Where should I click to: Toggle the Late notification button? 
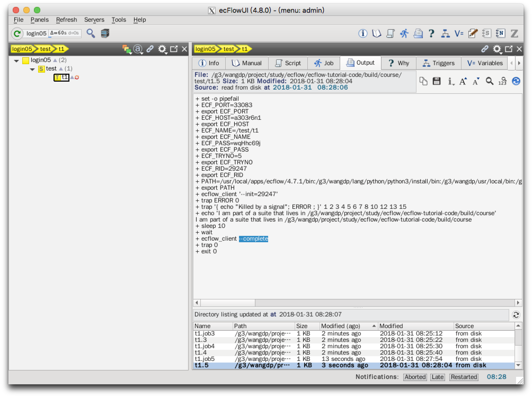point(438,377)
